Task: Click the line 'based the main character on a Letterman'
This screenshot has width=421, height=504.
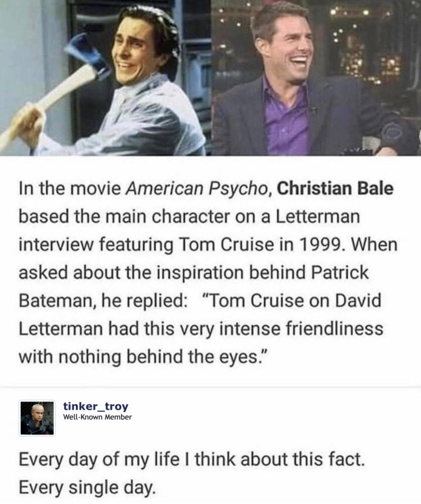Action: (189, 217)
